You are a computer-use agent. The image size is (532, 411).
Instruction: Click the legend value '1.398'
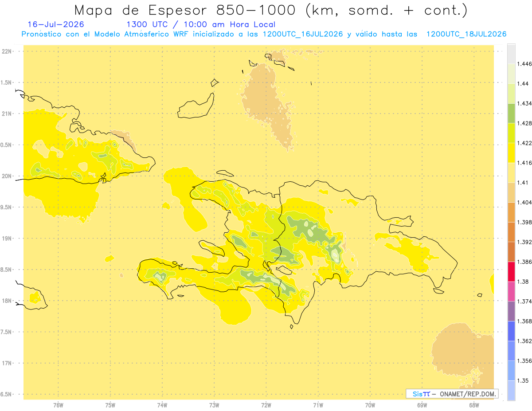click(x=525, y=222)
